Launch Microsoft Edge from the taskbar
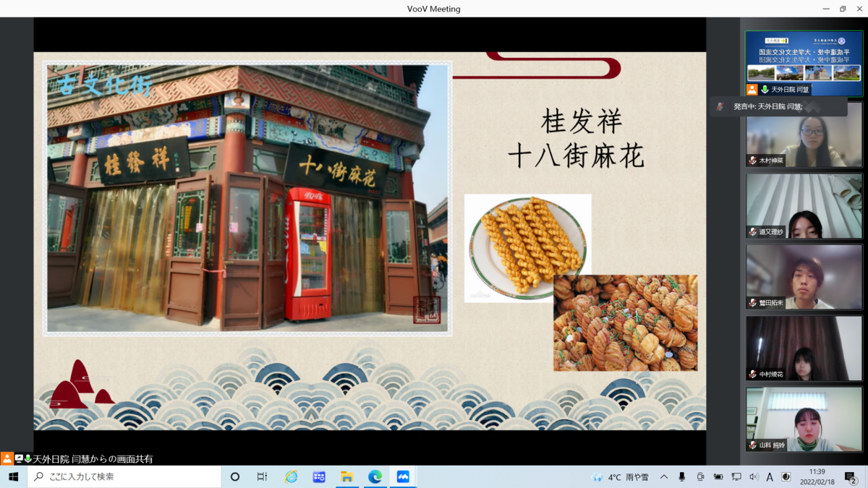 coord(375,477)
